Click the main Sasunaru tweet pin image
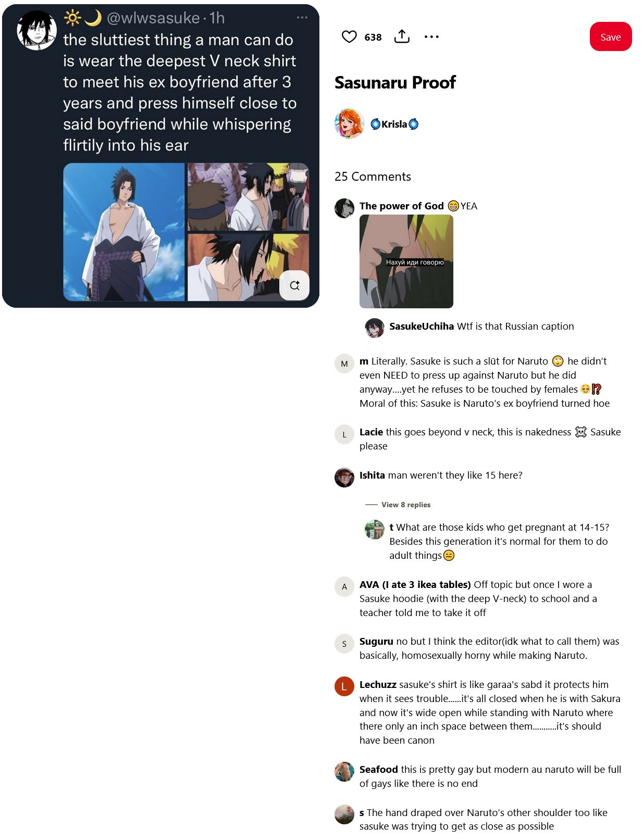Screen dimensions: 643x840 click(x=161, y=156)
